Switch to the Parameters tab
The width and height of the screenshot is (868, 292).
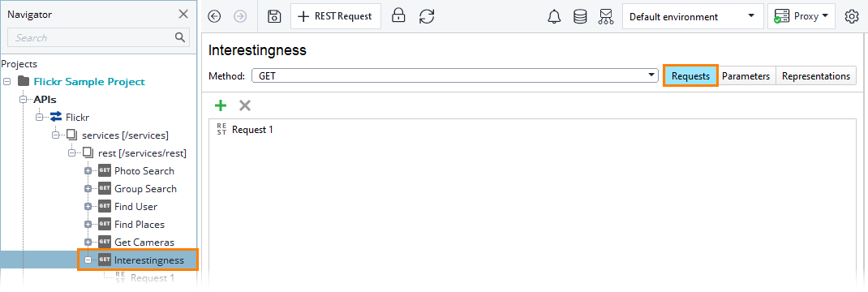tap(746, 76)
